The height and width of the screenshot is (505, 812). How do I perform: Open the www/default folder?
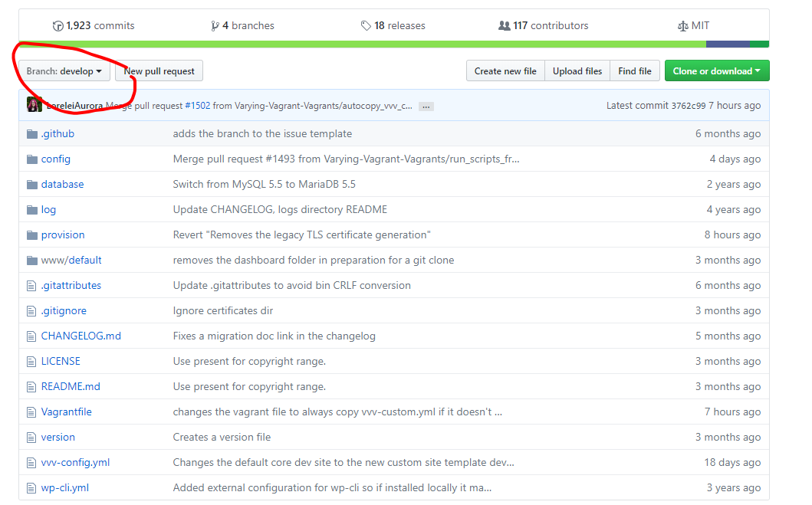[x=71, y=261]
